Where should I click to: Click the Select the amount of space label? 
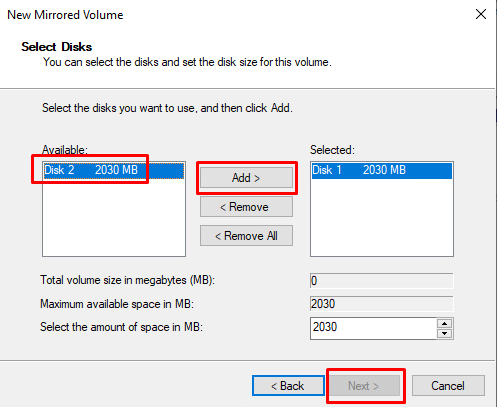point(121,327)
